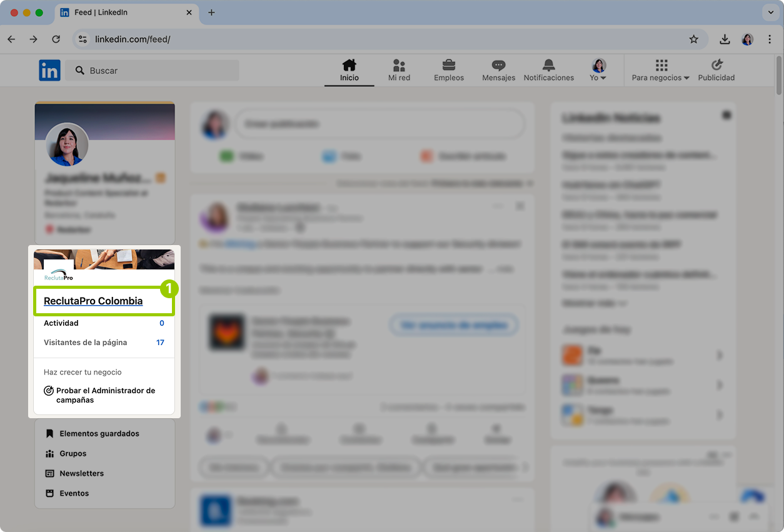Open the LinkedIn home logo
This screenshot has width=784, height=532.
pos(49,70)
